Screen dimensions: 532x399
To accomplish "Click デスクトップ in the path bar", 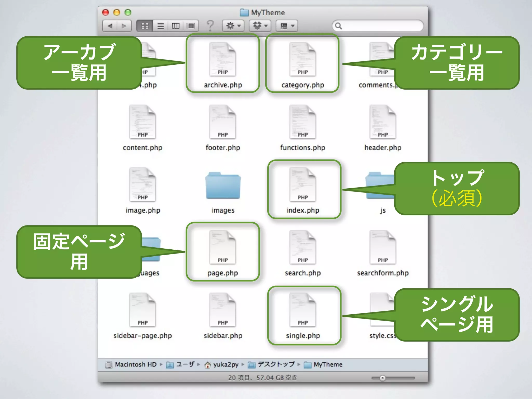I will pyautogui.click(x=276, y=364).
